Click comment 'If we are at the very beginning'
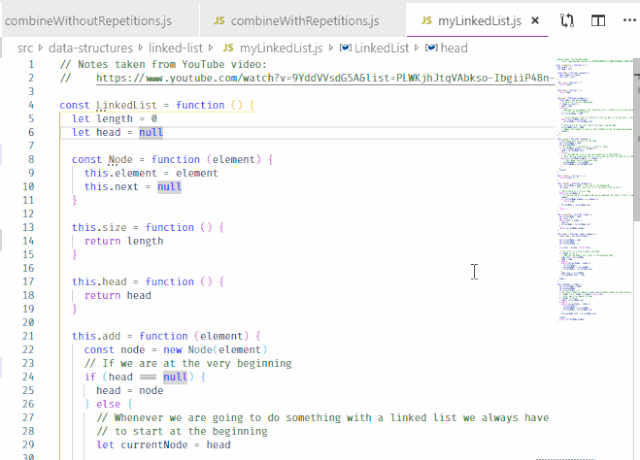This screenshot has width=640, height=460. 188,363
